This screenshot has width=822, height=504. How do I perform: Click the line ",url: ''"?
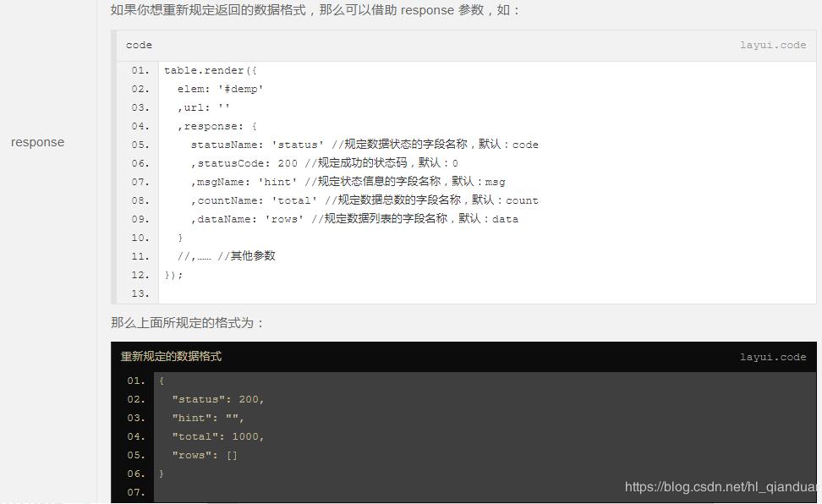coord(204,107)
